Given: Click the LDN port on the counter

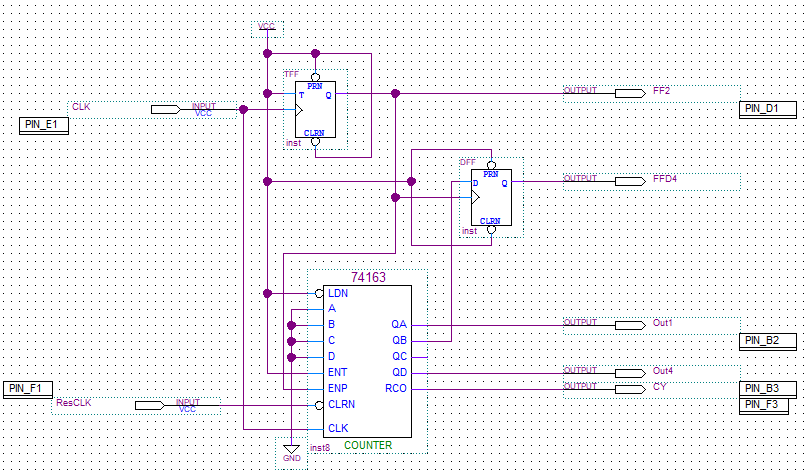Looking at the screenshot, I should [x=338, y=293].
